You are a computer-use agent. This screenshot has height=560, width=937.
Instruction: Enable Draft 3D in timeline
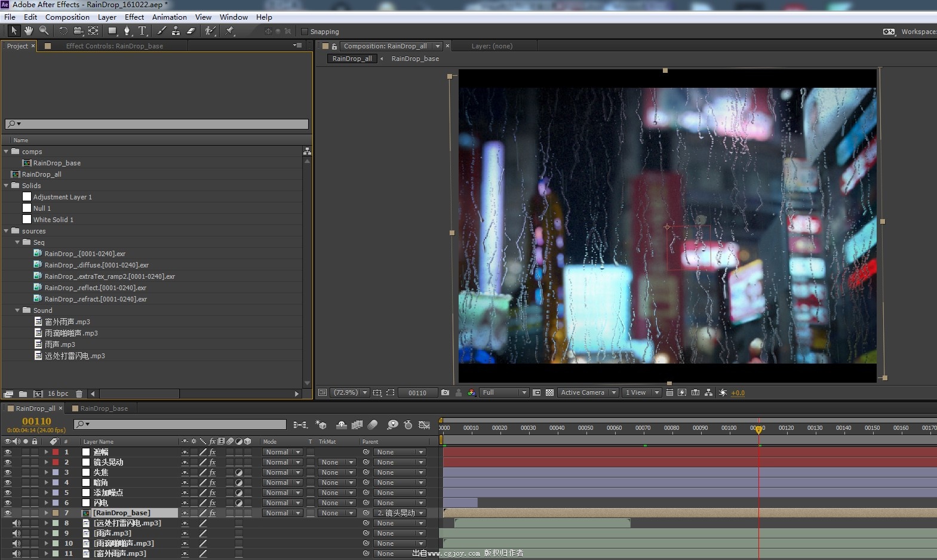point(321,424)
